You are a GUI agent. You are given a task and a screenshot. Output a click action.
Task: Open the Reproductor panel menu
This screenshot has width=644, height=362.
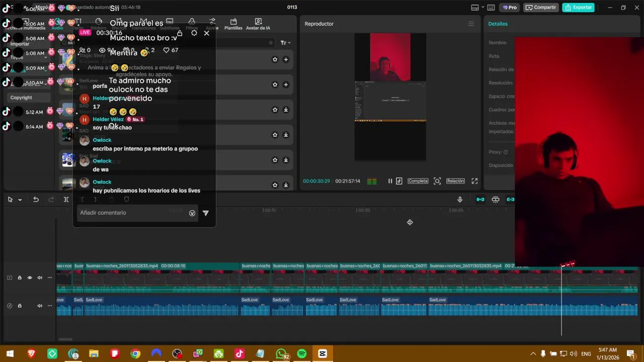pos(471,24)
